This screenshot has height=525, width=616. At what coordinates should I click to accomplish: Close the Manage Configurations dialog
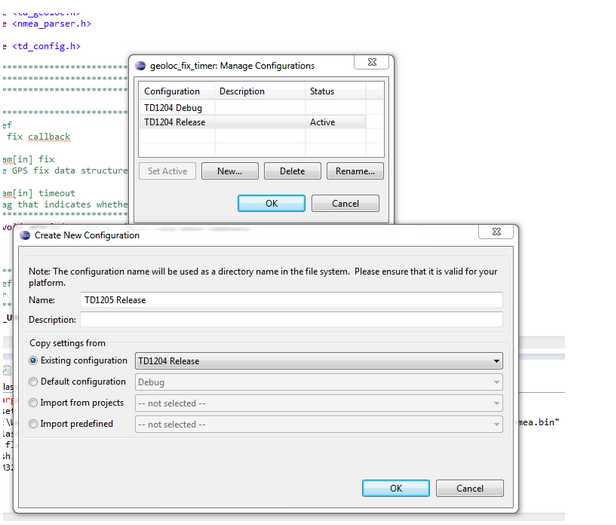pyautogui.click(x=372, y=62)
